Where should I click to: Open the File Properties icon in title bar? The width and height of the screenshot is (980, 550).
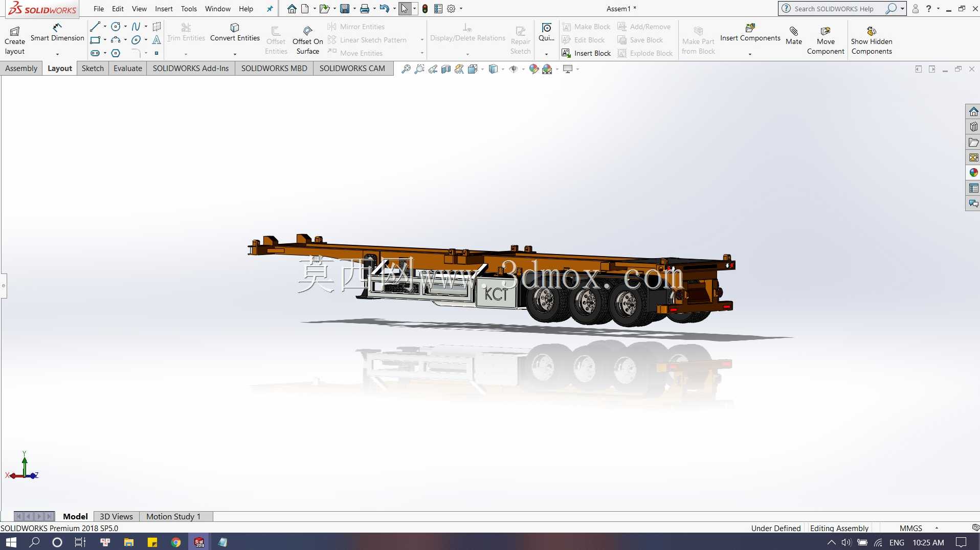coord(438,9)
